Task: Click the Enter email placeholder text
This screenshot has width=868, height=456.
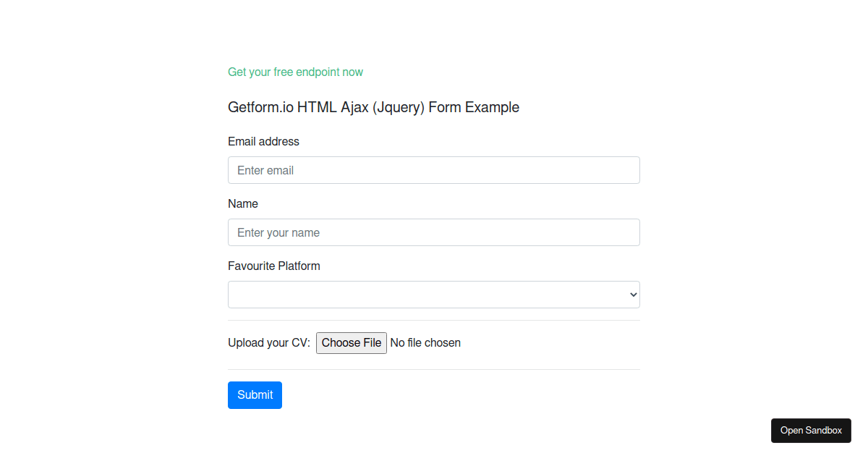Action: [x=265, y=171]
